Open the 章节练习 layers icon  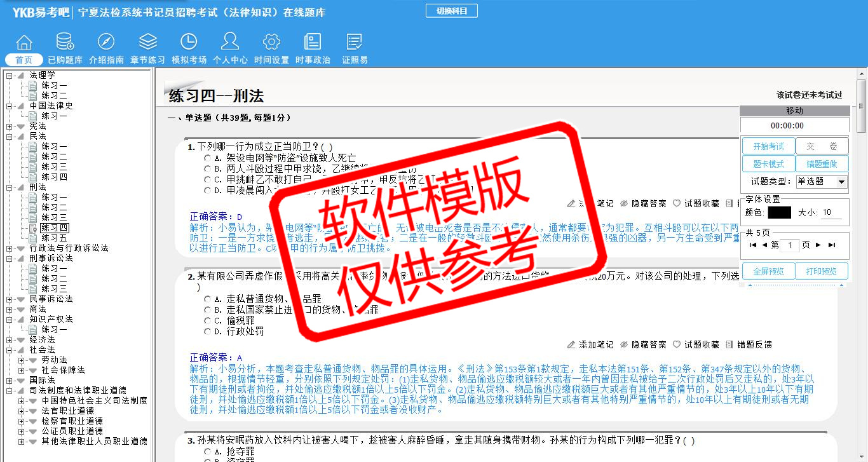(147, 42)
